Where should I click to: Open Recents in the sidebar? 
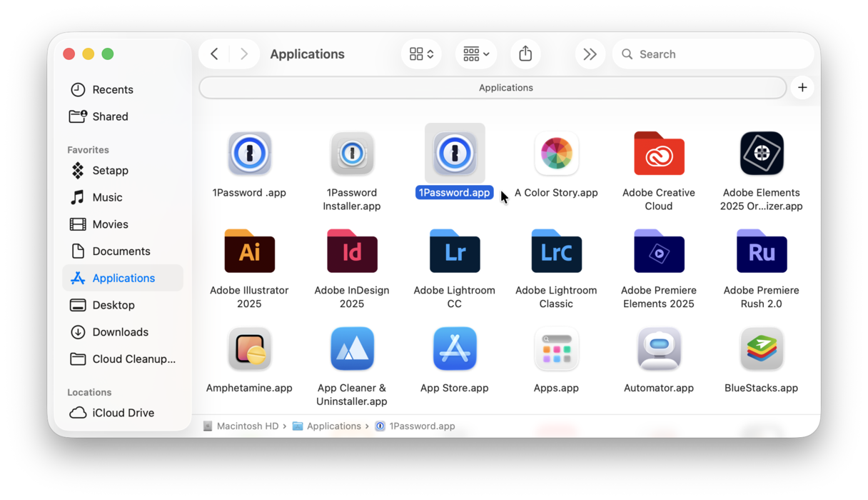point(123,89)
